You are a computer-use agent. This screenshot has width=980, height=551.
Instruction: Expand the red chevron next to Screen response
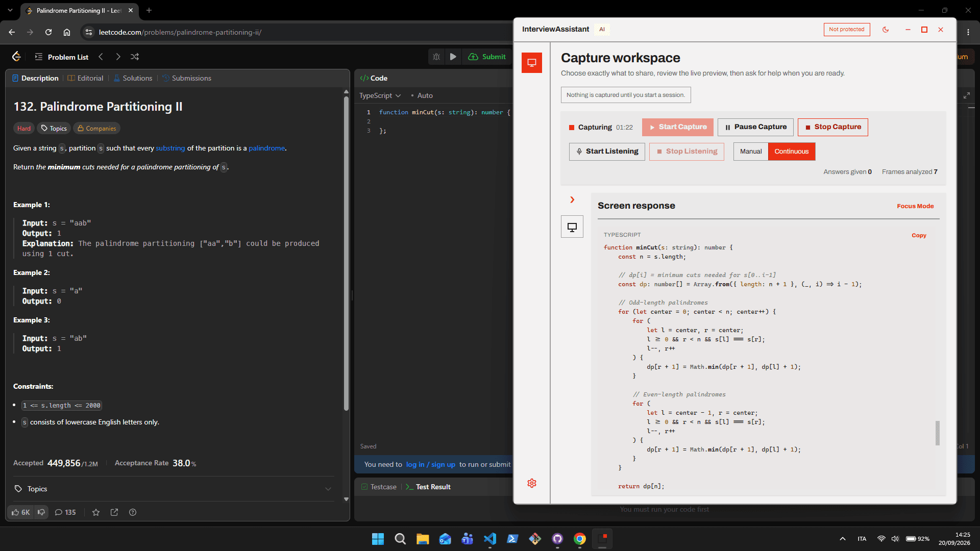pos(572,200)
